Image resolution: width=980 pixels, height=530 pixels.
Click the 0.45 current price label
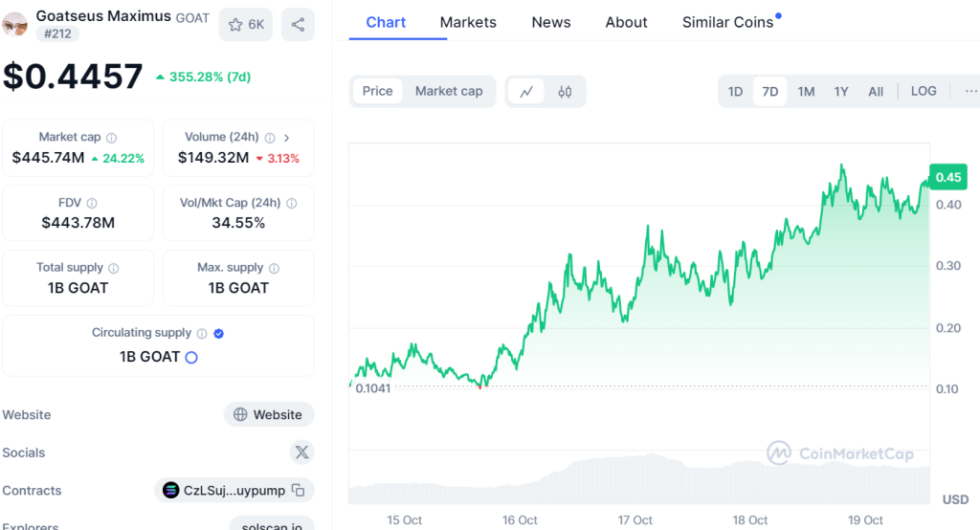948,178
